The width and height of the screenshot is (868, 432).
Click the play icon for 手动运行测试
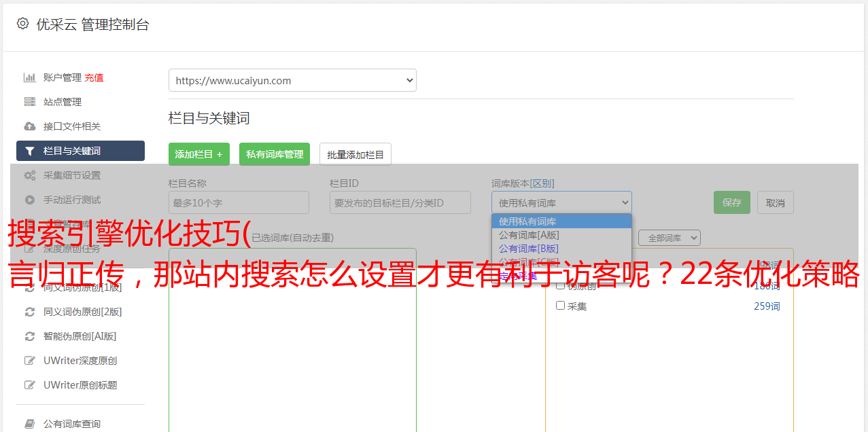coord(30,200)
